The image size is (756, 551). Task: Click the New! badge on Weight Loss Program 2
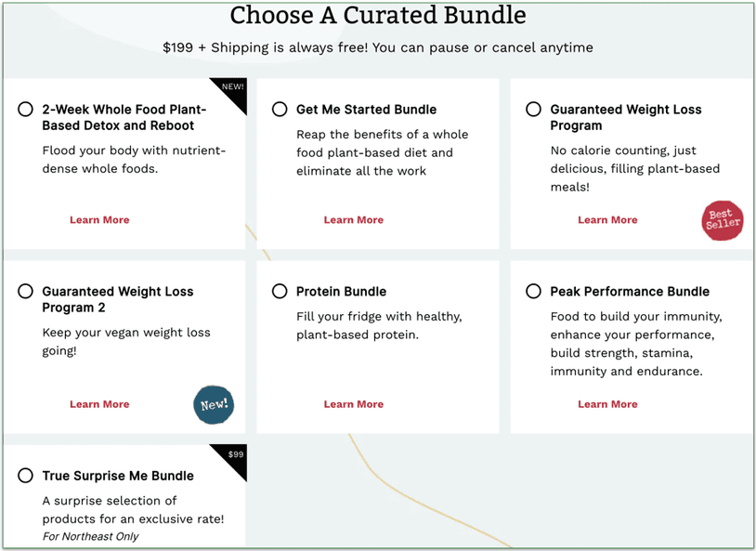pyautogui.click(x=214, y=404)
